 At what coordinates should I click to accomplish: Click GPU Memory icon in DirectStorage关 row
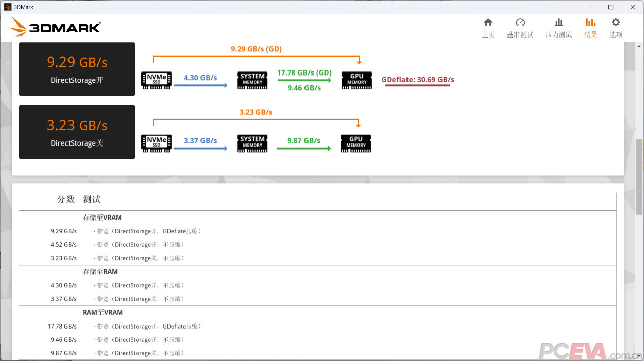click(x=356, y=143)
